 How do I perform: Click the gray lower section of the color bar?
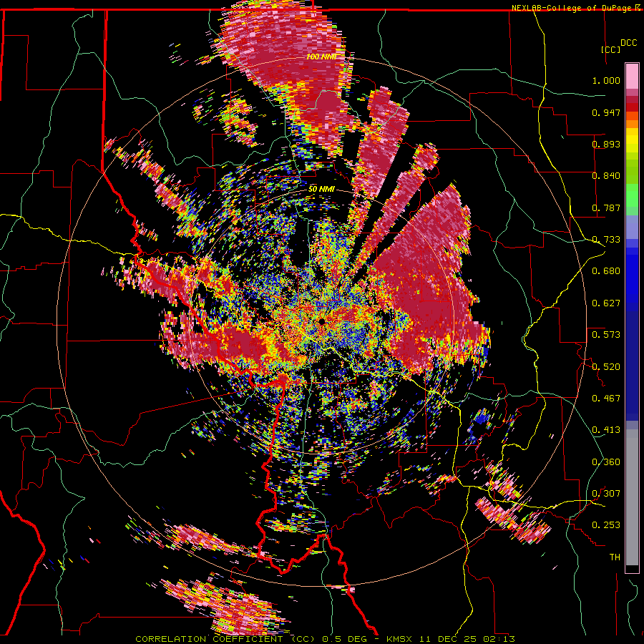pos(632,497)
